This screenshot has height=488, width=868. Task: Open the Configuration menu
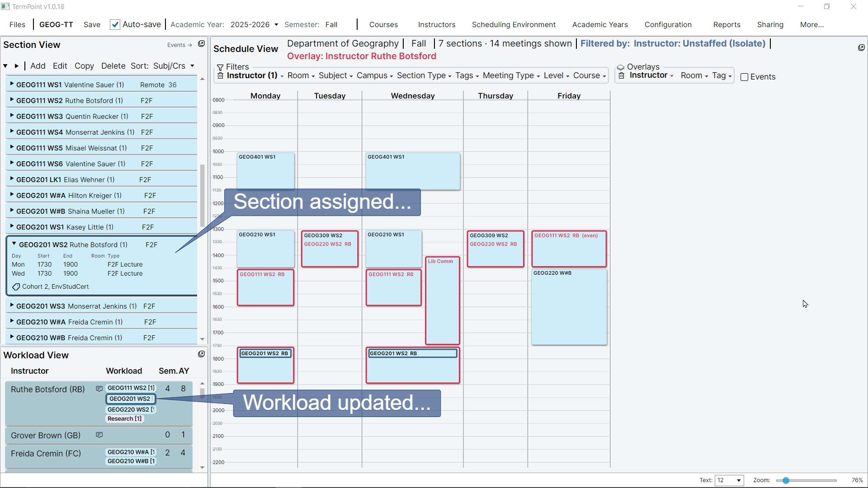pyautogui.click(x=668, y=24)
